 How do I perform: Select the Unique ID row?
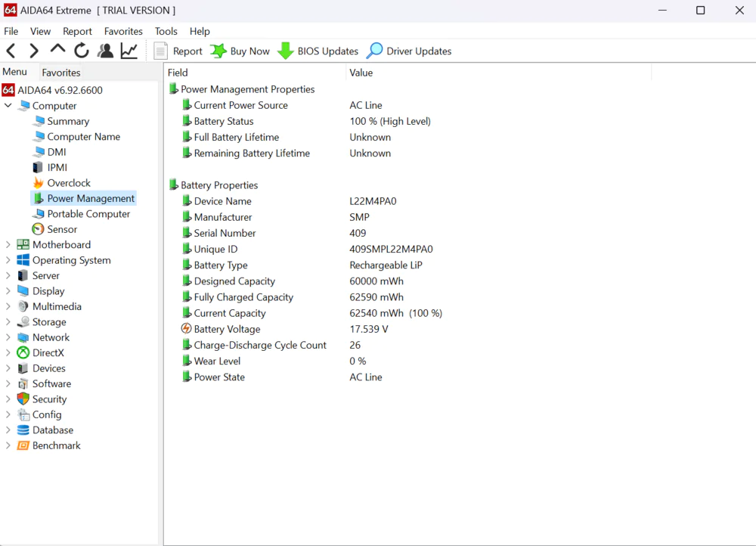tap(407, 249)
